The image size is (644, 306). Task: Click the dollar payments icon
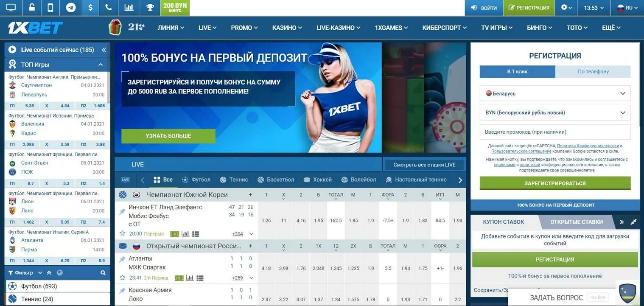coord(90,8)
